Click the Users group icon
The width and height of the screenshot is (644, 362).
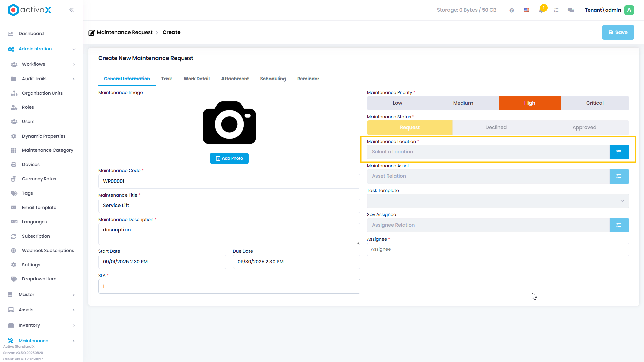click(14, 122)
